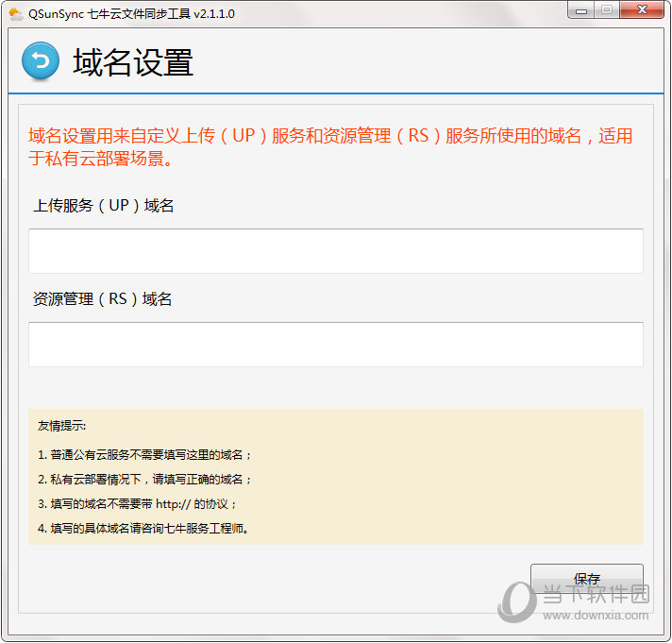This screenshot has width=672, height=643.
Task: Minimize the QSunSync window
Action: coord(581,10)
